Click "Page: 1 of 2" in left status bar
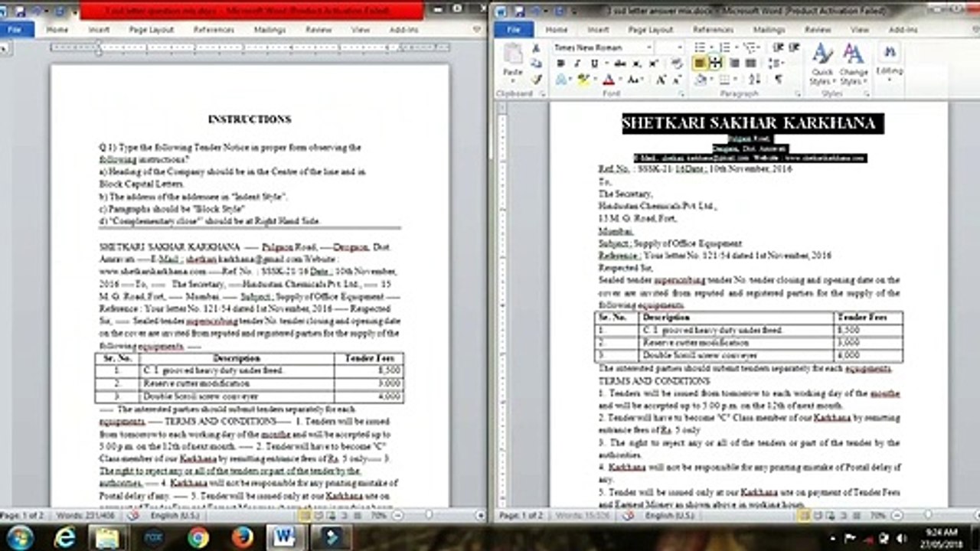Viewport: 980px width, 551px height. (x=22, y=515)
